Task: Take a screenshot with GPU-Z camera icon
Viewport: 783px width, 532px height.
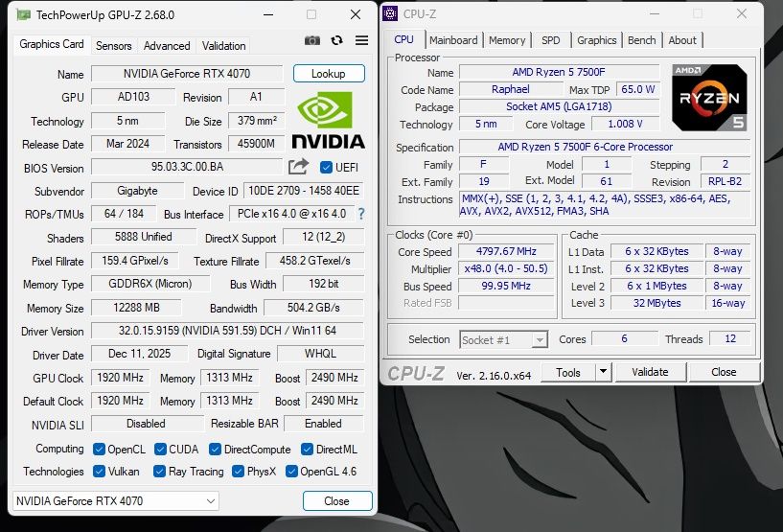Action: [312, 40]
